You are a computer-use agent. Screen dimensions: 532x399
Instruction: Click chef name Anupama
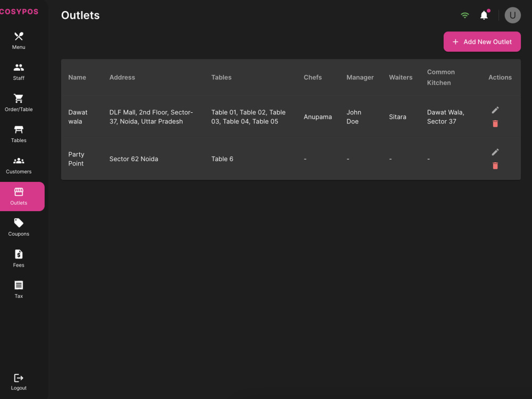click(x=318, y=117)
